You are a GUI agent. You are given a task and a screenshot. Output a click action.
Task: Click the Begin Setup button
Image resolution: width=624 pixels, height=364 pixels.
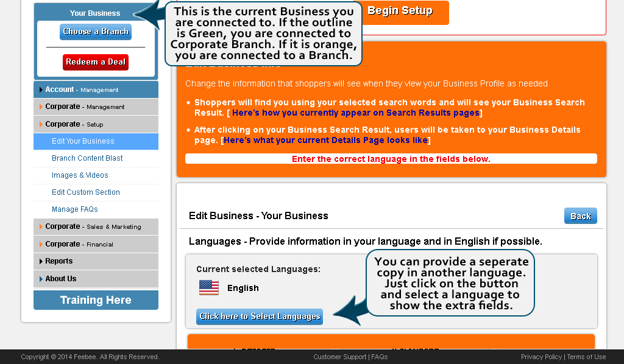click(x=400, y=10)
